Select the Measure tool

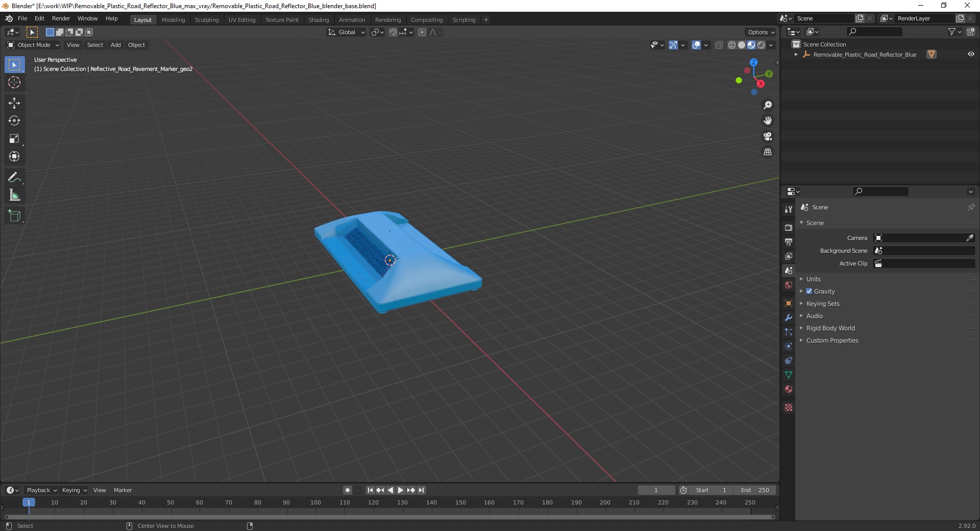pyautogui.click(x=14, y=196)
